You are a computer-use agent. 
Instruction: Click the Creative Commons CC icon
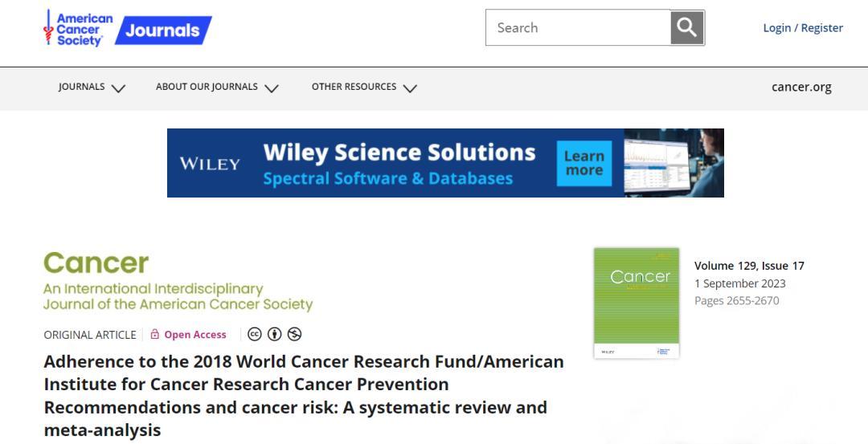pos(255,335)
